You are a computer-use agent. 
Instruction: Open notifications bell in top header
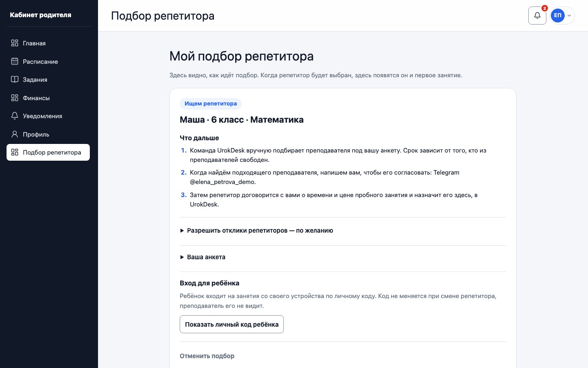tap(537, 16)
